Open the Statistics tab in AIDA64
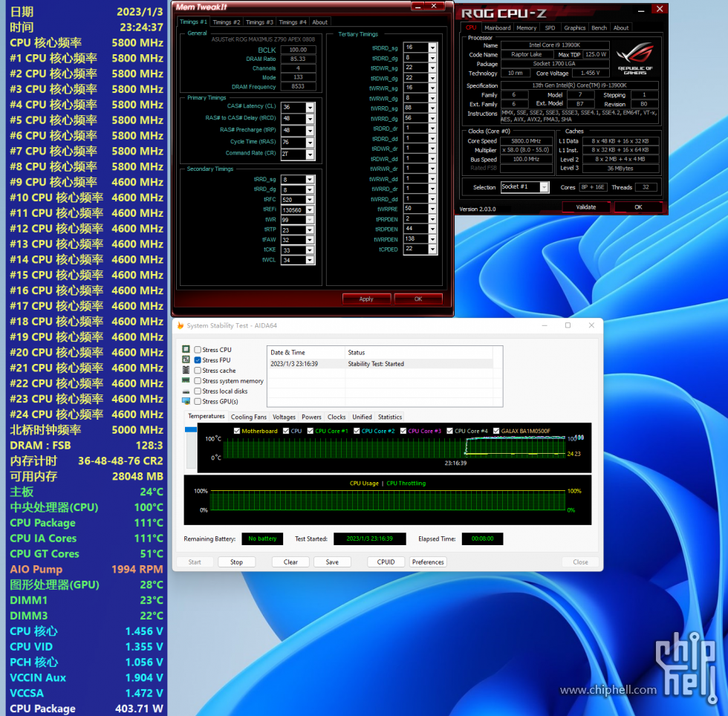The width and height of the screenshot is (728, 716). pos(390,417)
